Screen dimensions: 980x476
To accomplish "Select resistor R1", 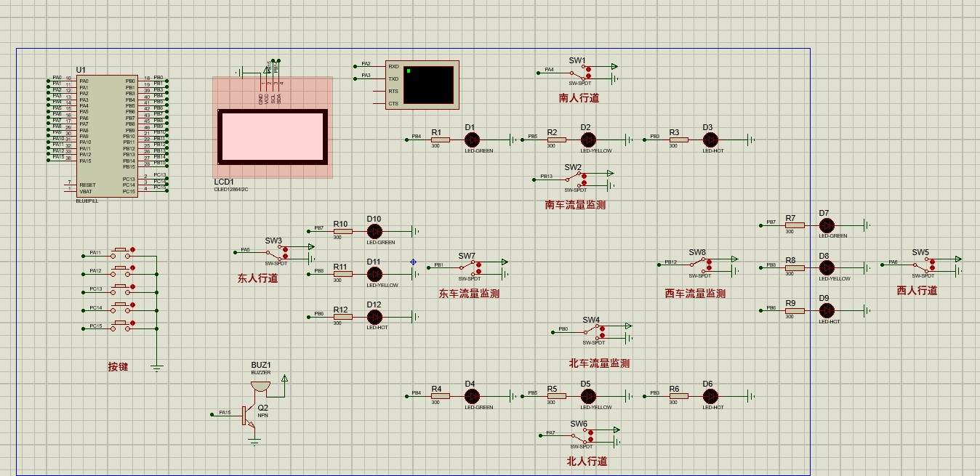I will point(440,140).
